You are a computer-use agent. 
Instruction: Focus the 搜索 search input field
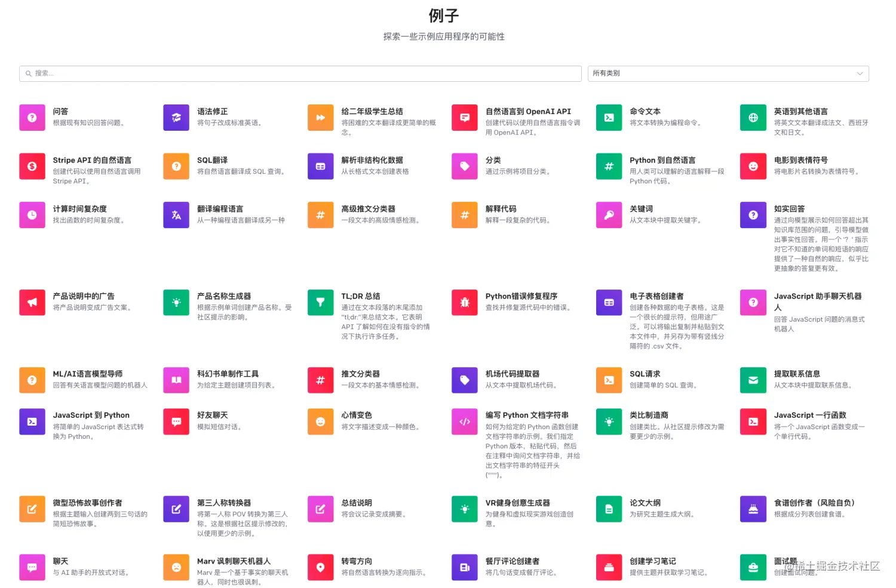point(300,73)
